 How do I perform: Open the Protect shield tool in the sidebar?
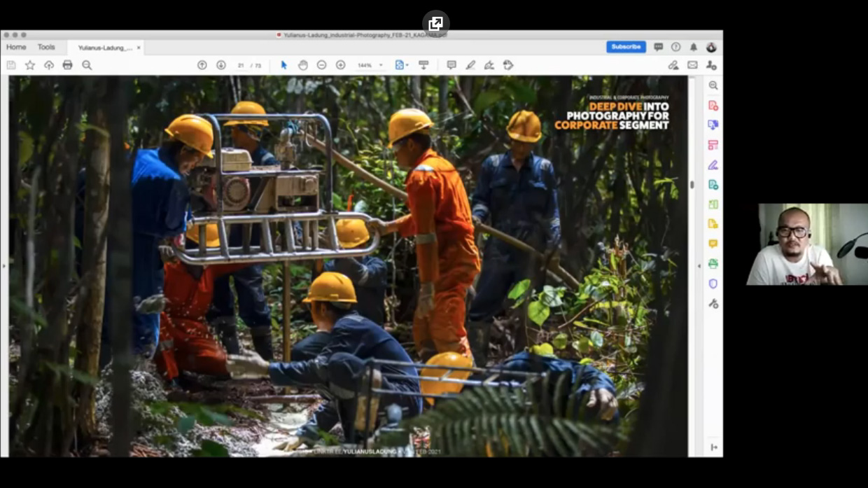pos(713,284)
